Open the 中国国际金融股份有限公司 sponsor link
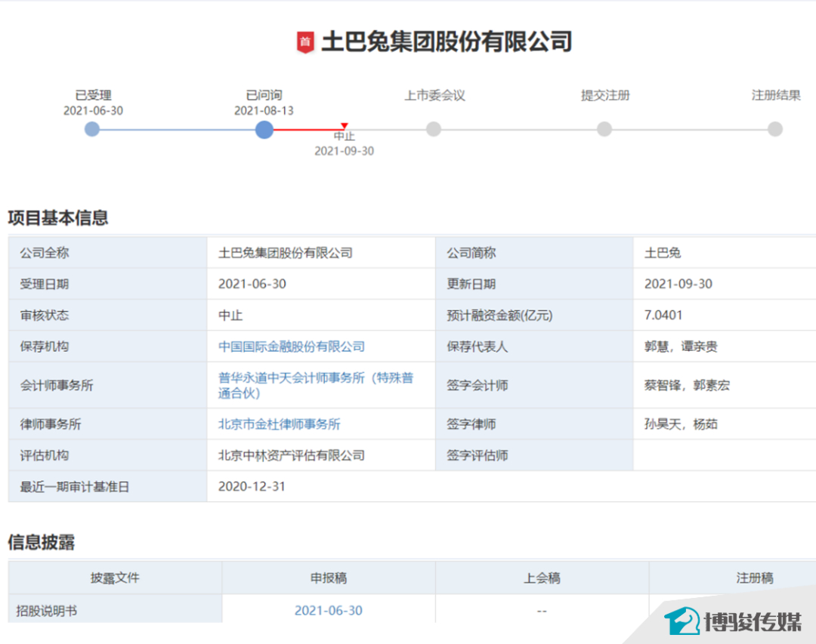Image resolution: width=816 pixels, height=644 pixels. [292, 347]
